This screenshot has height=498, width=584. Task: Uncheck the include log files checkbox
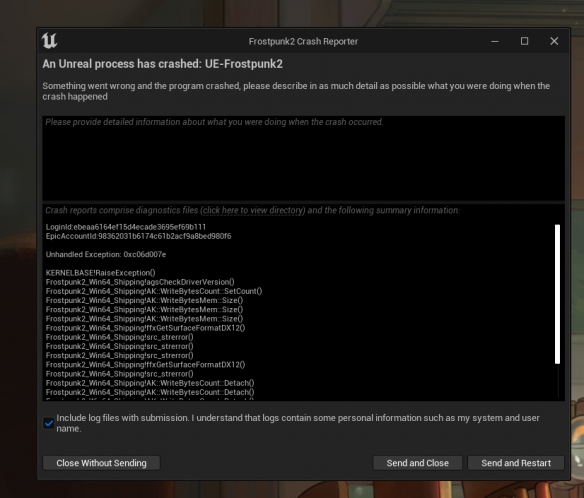click(x=48, y=423)
